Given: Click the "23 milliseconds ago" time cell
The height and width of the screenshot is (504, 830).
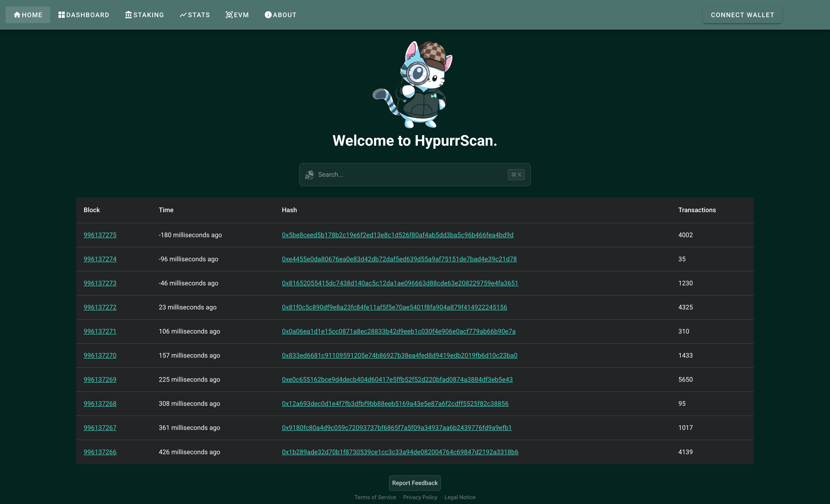Looking at the screenshot, I should point(188,307).
